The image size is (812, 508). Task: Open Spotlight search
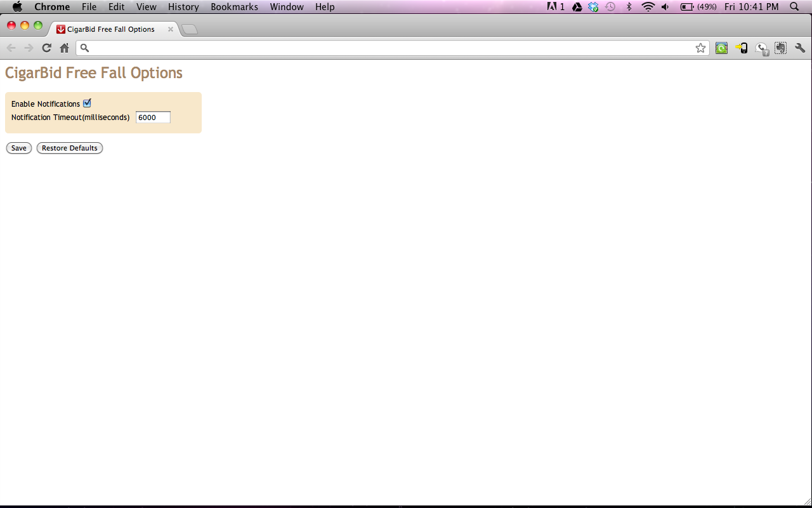pyautogui.click(x=794, y=7)
